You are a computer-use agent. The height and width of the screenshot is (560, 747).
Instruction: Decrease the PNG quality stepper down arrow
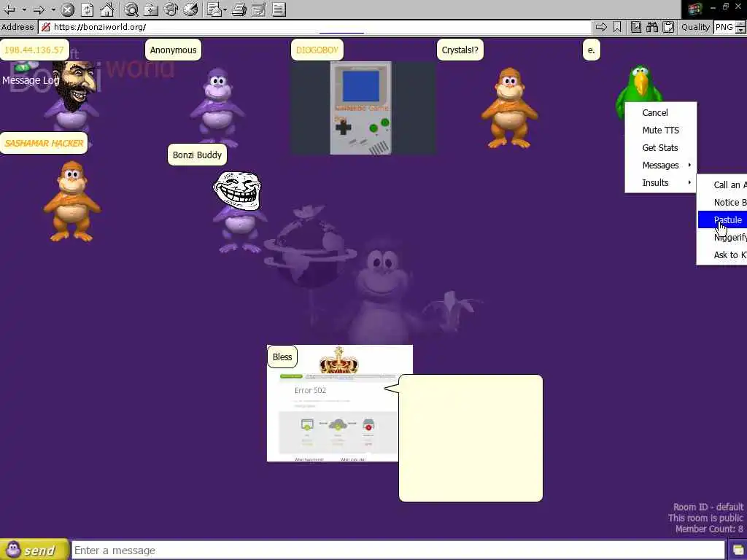pyautogui.click(x=740, y=31)
